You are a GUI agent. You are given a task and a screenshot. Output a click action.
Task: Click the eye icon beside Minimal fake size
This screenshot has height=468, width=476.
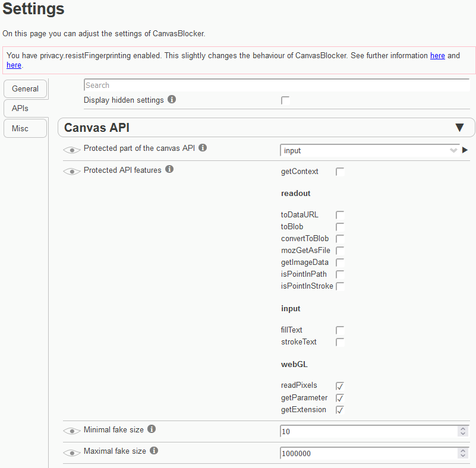pos(71,431)
